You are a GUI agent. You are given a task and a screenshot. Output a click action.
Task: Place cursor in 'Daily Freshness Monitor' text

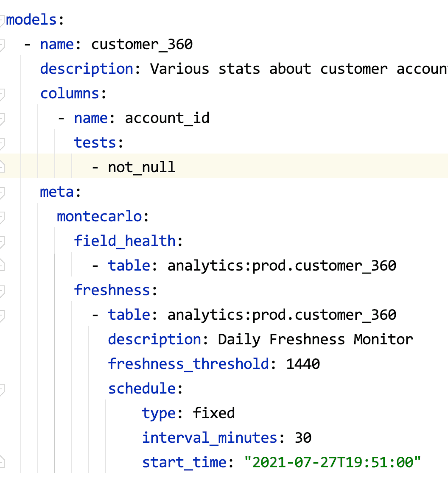(x=315, y=339)
